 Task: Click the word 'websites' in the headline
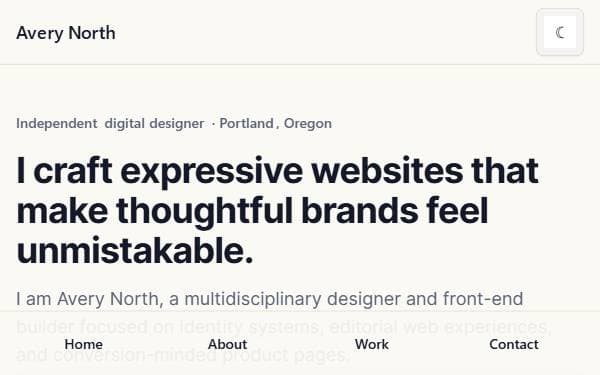(x=387, y=171)
